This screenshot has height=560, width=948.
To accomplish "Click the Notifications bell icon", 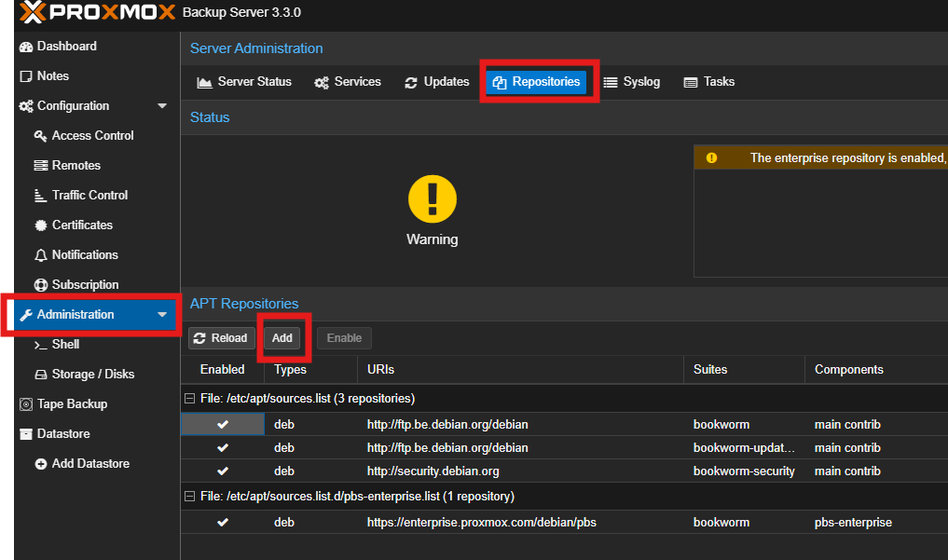I will click(x=40, y=255).
